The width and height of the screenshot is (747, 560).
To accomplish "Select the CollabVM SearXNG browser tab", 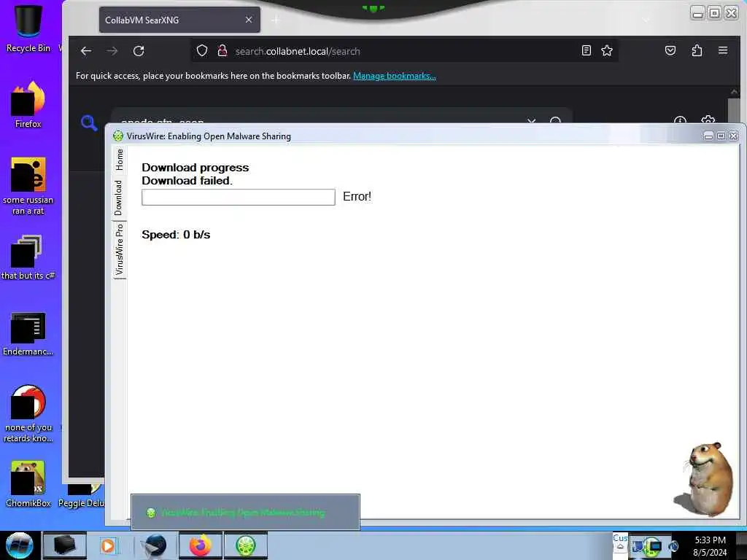I will 179,20.
